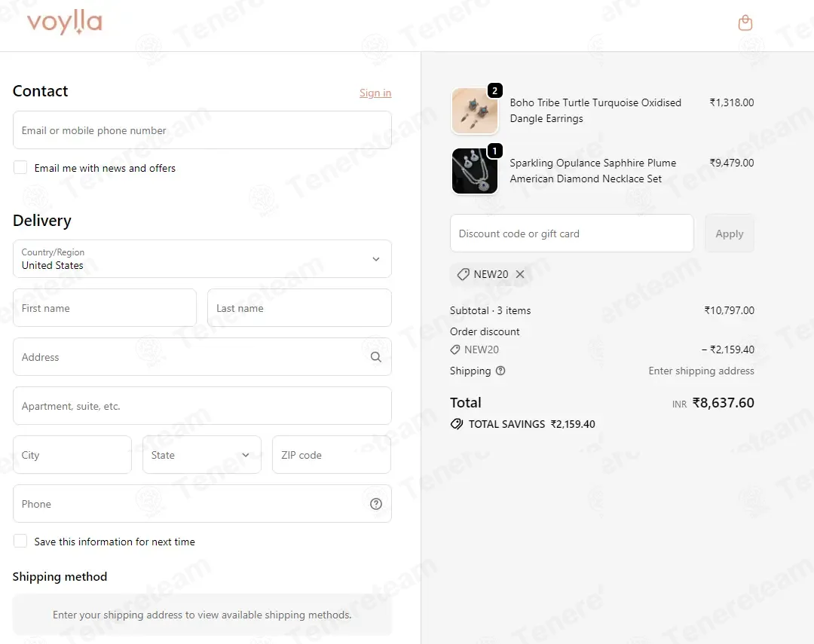The width and height of the screenshot is (814, 644).
Task: Click the Sparkling Opulance Saphhire Plume product name
Action: click(593, 171)
